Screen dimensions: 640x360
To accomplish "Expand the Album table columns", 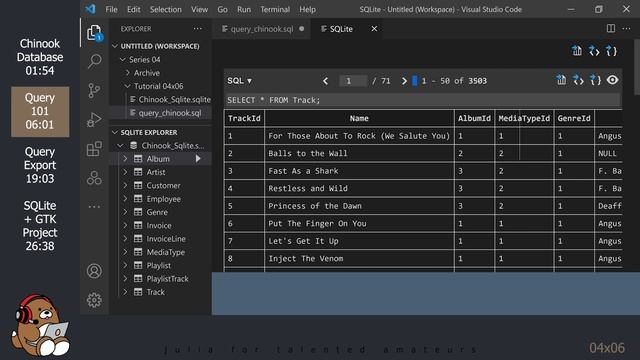I will point(125,159).
